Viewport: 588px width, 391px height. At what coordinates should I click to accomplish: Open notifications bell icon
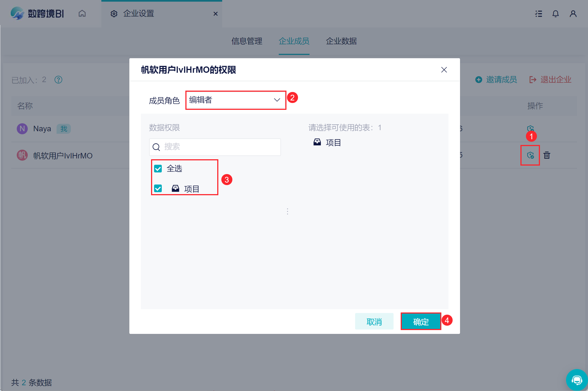pos(556,14)
